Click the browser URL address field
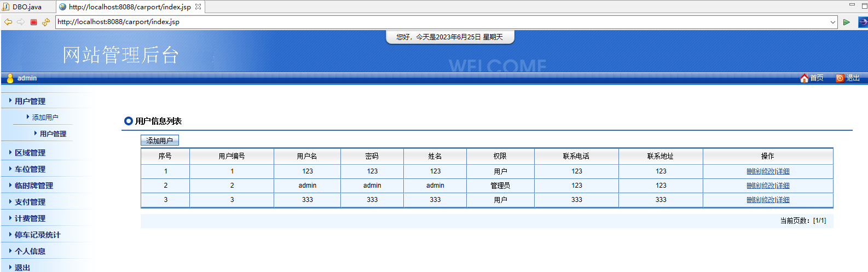868x272 pixels. point(442,22)
